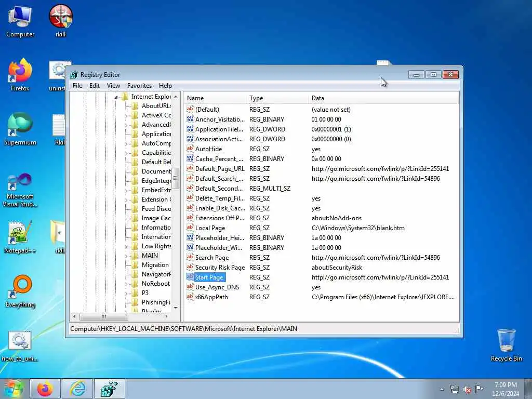Click the Extensions Off Page value icon
532x399 pixels.
(x=190, y=218)
